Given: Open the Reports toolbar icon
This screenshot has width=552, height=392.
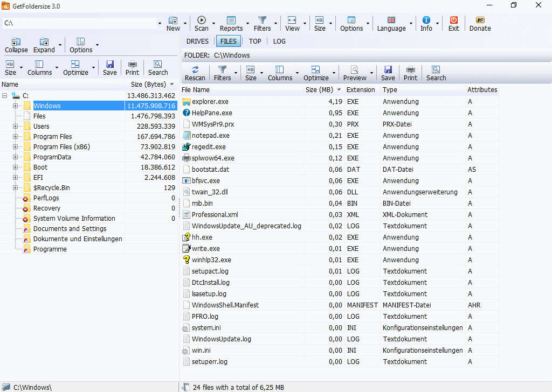Looking at the screenshot, I should click(231, 20).
